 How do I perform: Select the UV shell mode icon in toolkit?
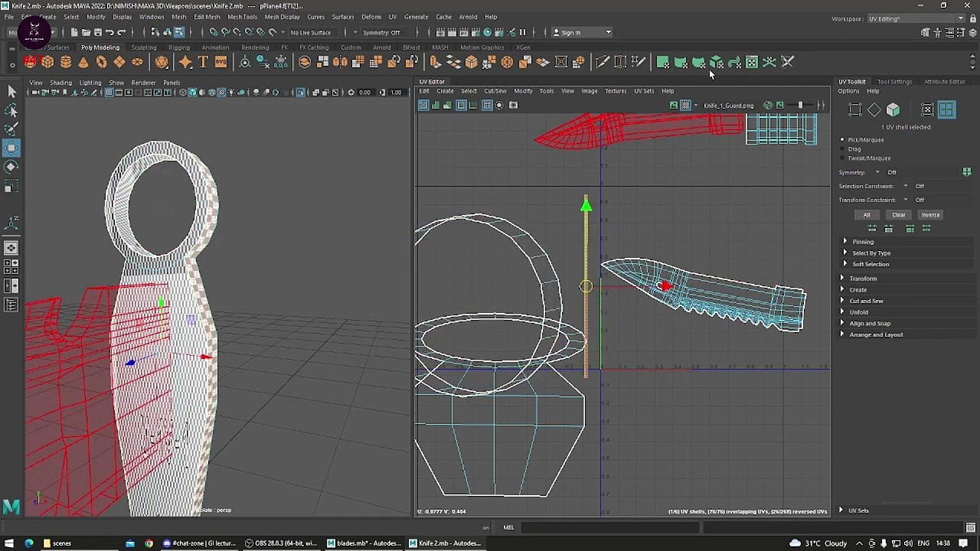pos(947,110)
